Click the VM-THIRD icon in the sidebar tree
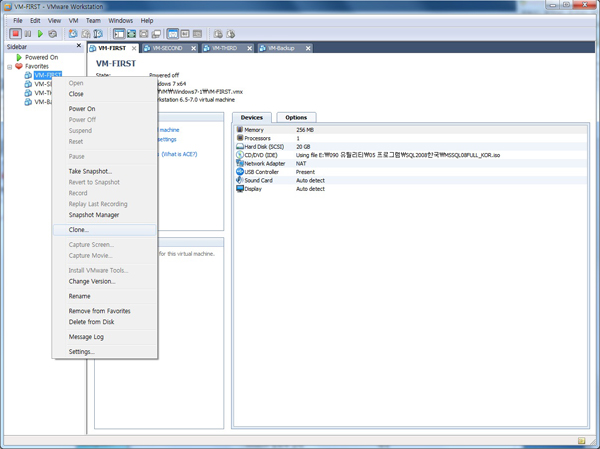The image size is (600, 449). pos(28,93)
